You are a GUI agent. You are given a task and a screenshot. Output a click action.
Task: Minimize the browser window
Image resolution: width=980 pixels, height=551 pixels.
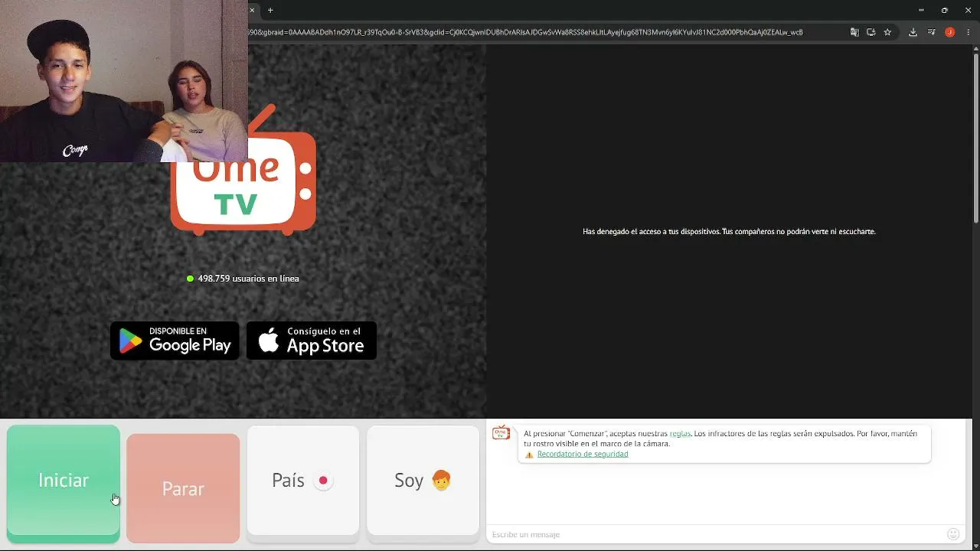click(x=921, y=10)
